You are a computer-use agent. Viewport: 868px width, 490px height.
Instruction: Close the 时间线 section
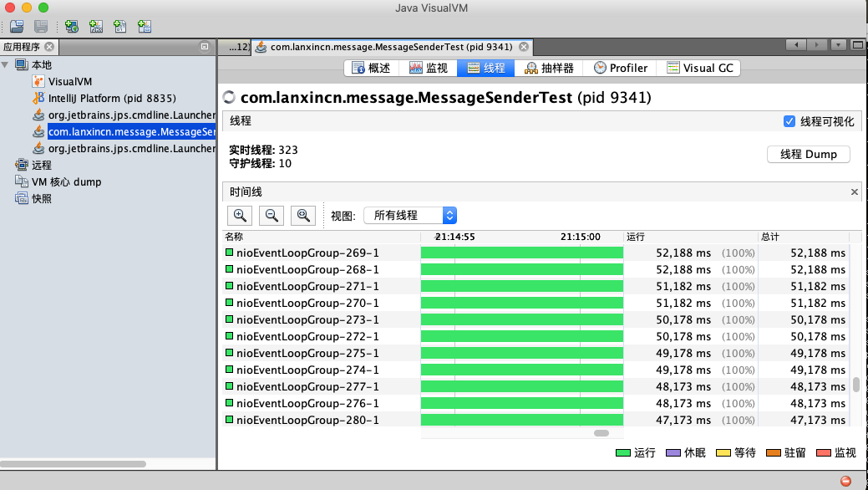854,191
